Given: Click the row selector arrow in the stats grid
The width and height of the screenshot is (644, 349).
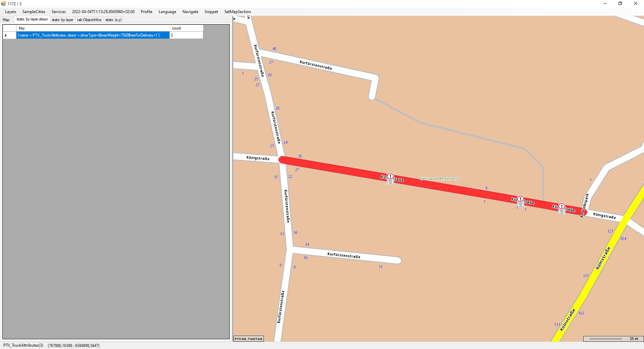Looking at the screenshot, I should pyautogui.click(x=6, y=35).
